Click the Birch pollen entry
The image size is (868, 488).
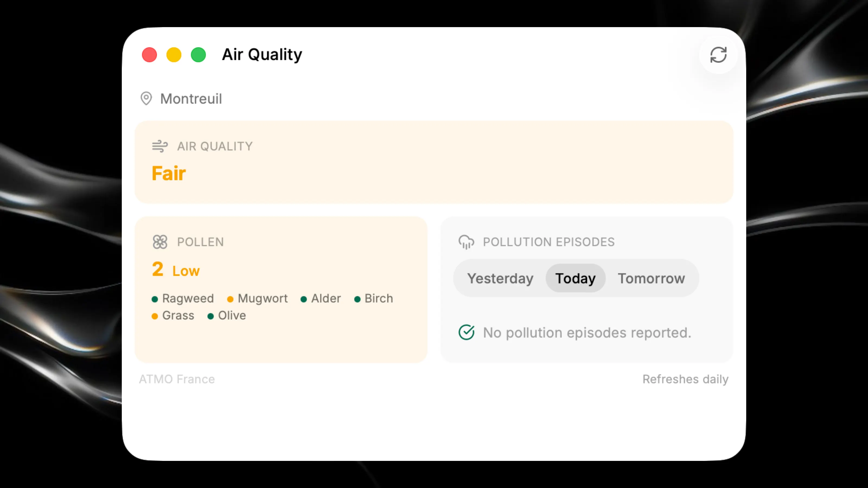pos(373,298)
